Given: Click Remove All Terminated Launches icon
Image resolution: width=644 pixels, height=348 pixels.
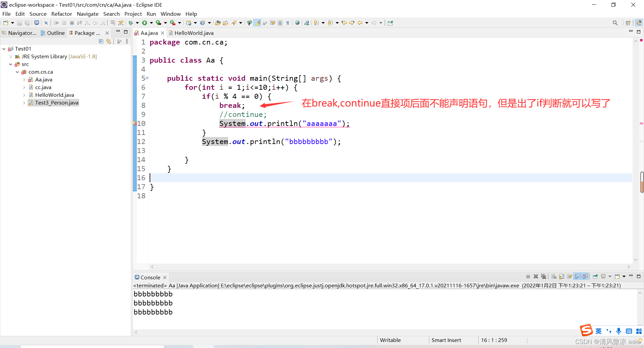Looking at the screenshot, I should (543, 276).
